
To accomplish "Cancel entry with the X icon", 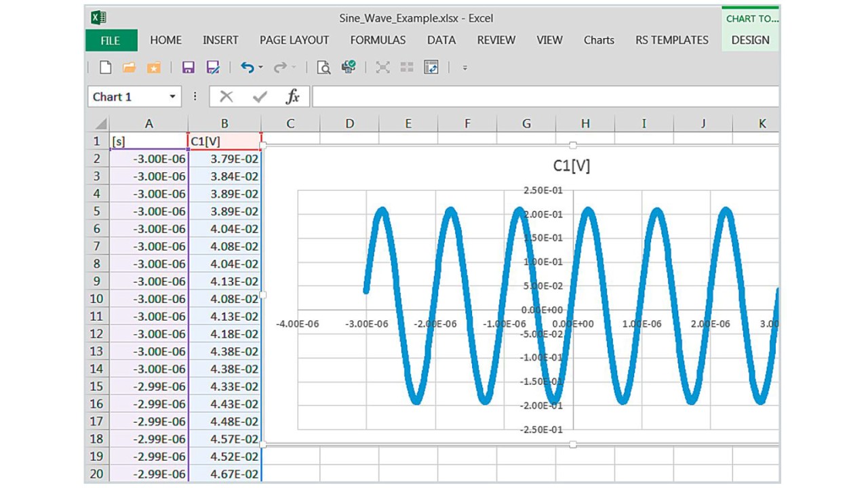I will point(226,97).
